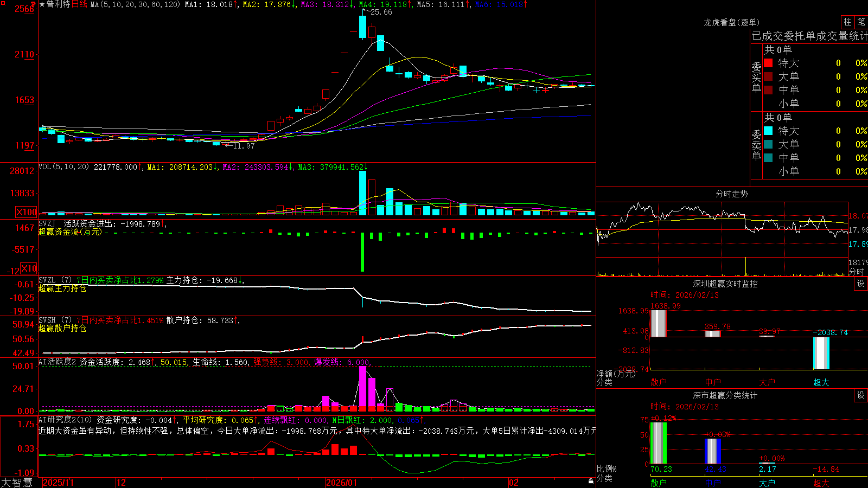Click dark red 大单 swatch under 委买单
This screenshot has height=488, width=868.
coord(768,76)
